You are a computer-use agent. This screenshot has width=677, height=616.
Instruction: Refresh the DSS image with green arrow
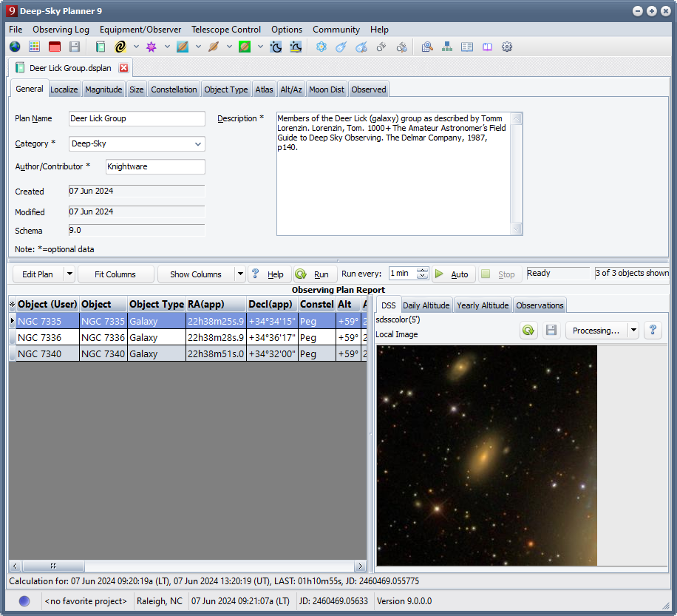click(x=528, y=331)
